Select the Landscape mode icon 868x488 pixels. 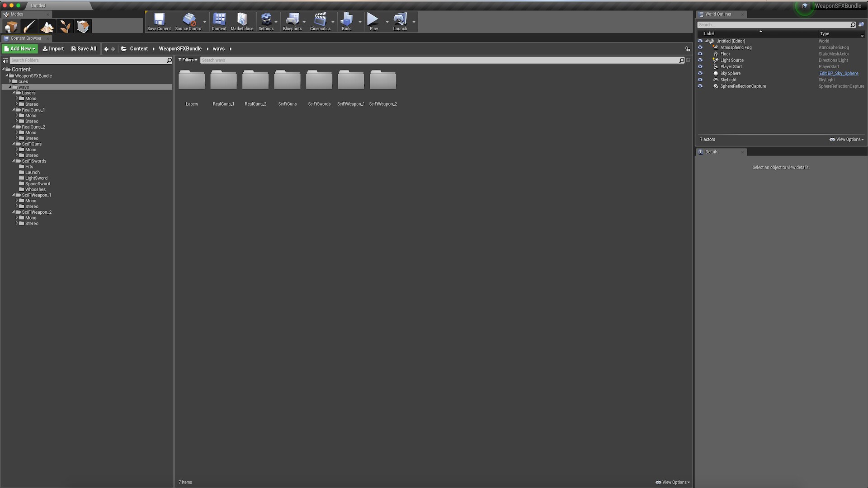coord(47,27)
